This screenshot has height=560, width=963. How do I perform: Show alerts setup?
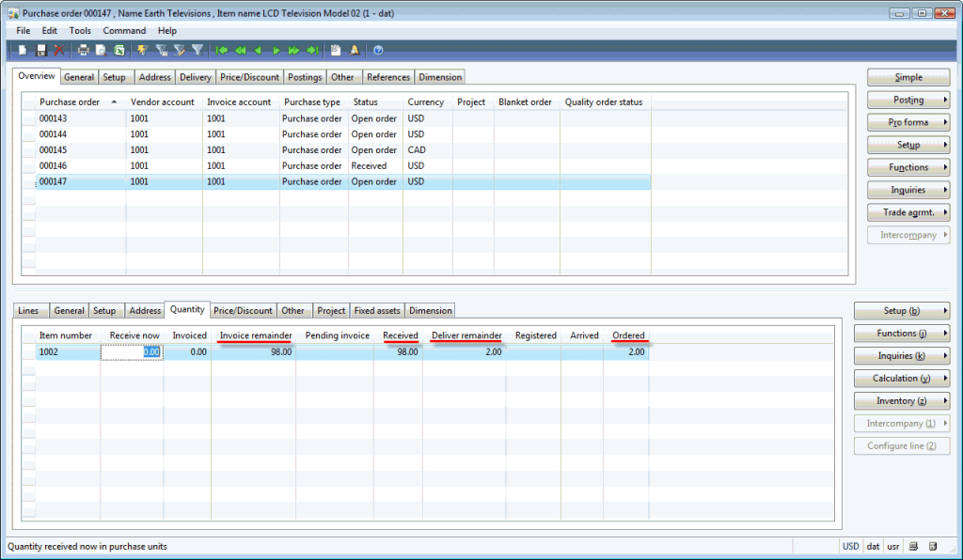[355, 50]
